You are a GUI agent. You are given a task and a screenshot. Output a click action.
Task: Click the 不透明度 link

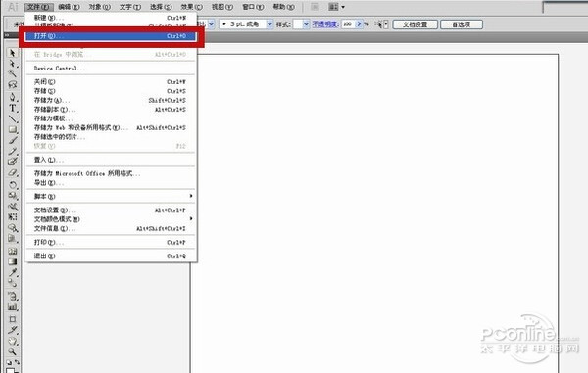click(x=325, y=24)
